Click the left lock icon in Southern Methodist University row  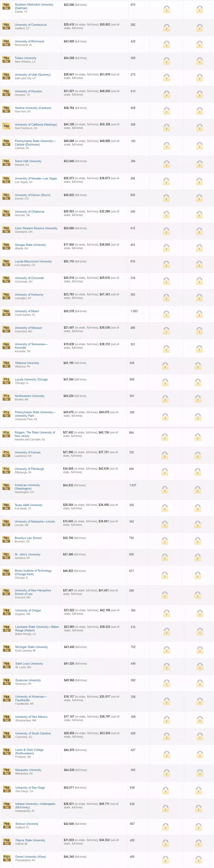click(x=166, y=9)
